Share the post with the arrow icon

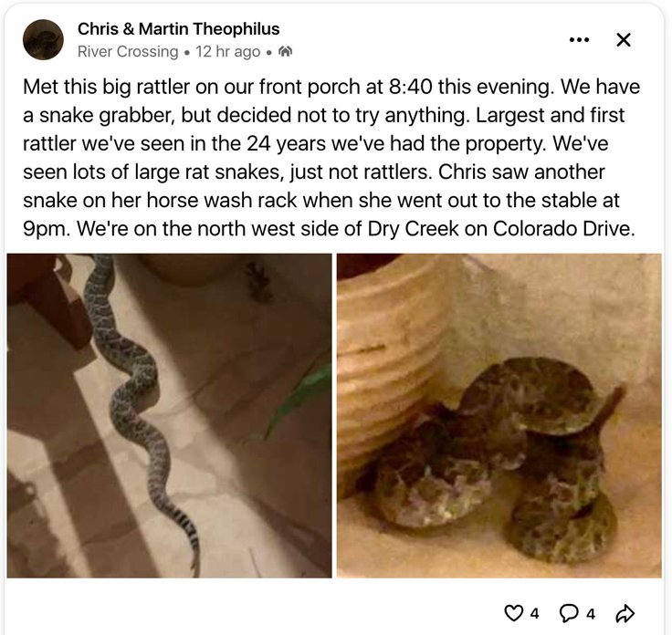(625, 613)
